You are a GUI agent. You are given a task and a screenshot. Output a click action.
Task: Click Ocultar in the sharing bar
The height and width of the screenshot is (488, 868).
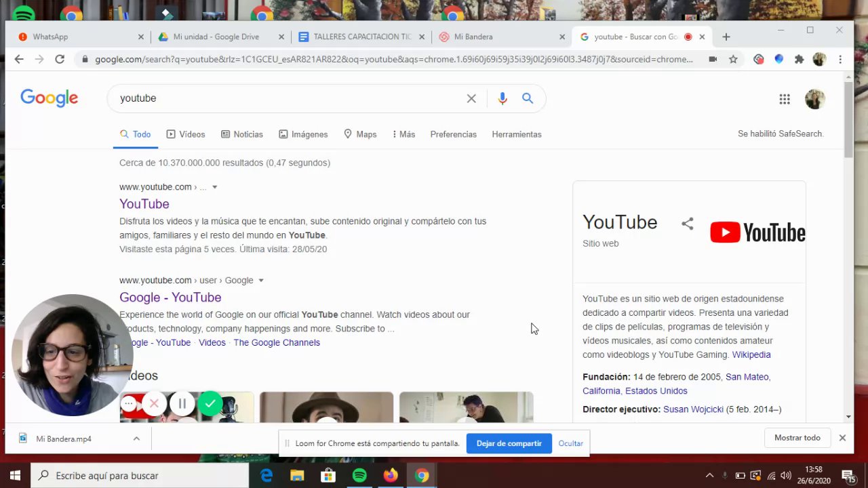tap(570, 443)
